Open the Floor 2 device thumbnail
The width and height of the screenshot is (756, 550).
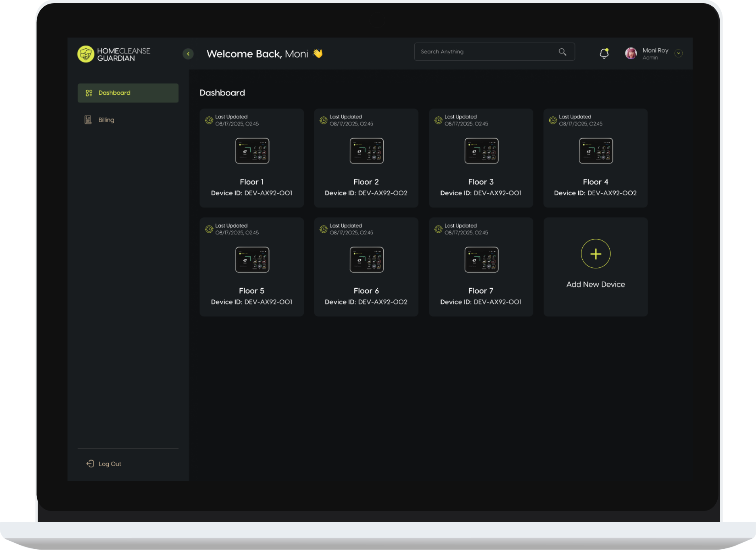[366, 151]
